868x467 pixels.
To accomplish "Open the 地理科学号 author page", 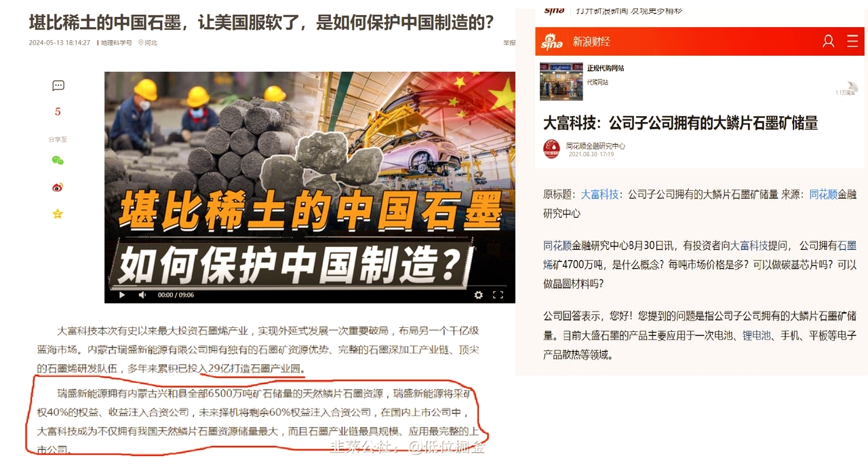I will [117, 42].
